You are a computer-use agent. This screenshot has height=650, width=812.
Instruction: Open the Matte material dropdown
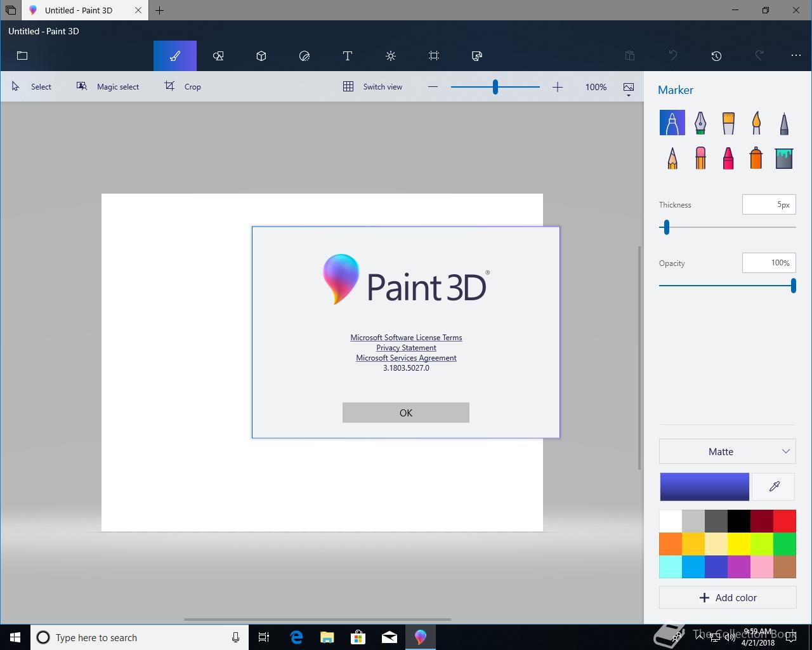point(728,451)
